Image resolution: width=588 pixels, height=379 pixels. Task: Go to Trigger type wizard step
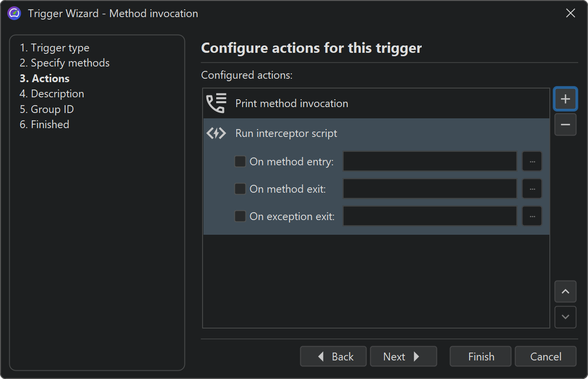pos(54,48)
